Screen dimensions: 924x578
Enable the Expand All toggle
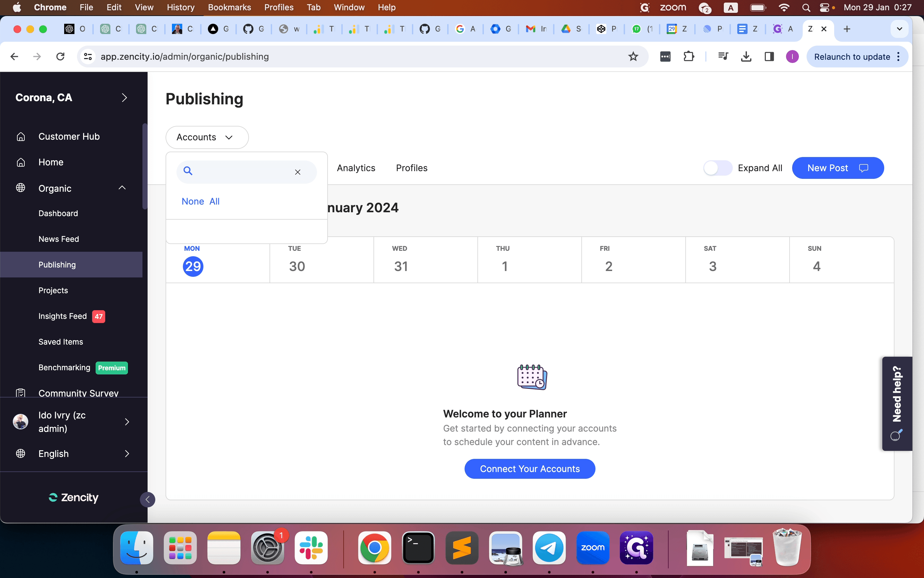tap(718, 168)
